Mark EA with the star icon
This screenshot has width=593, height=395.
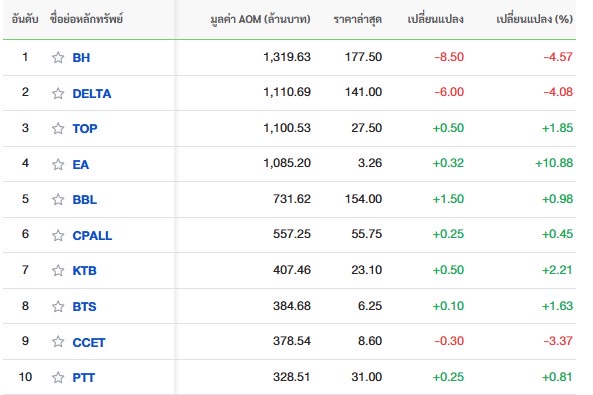coord(58,164)
